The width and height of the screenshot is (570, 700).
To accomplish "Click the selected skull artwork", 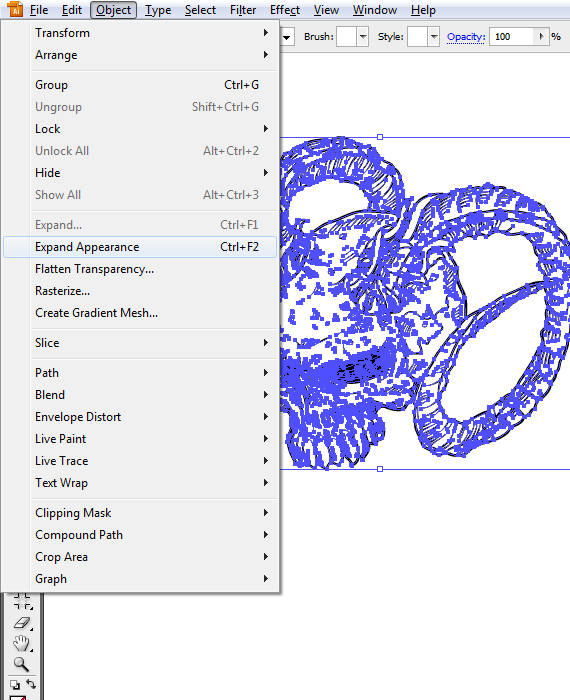I will 424,304.
